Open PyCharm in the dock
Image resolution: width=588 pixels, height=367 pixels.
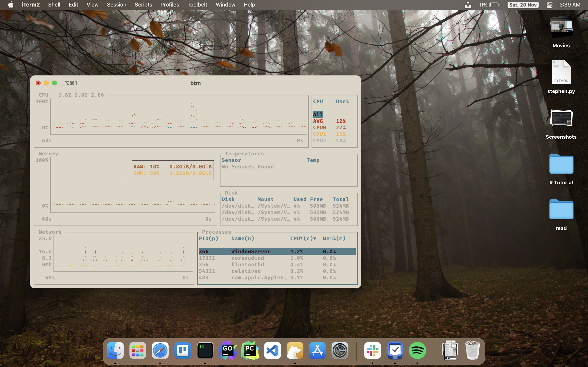point(250,350)
